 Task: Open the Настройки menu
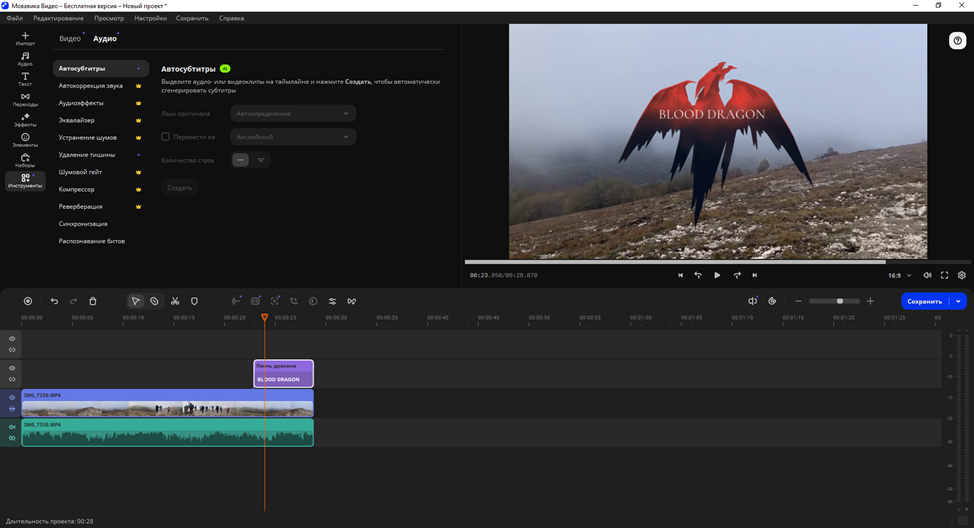150,18
